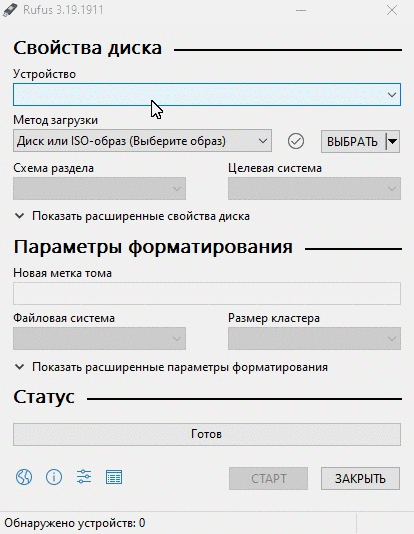Screen dimensions: 414x534
Task: Open the ВЫБРАТЬ split-button arrow
Action: click(393, 141)
